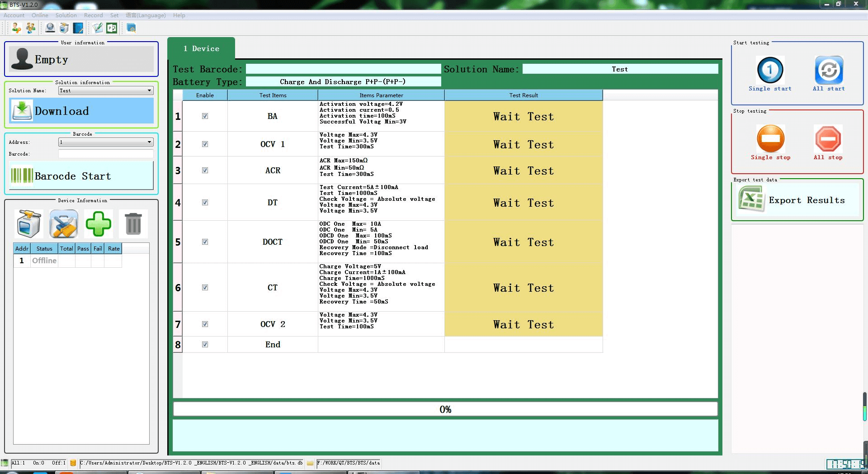Screen dimensions: 868x474
Task: Click the Download button
Action: [x=81, y=111]
